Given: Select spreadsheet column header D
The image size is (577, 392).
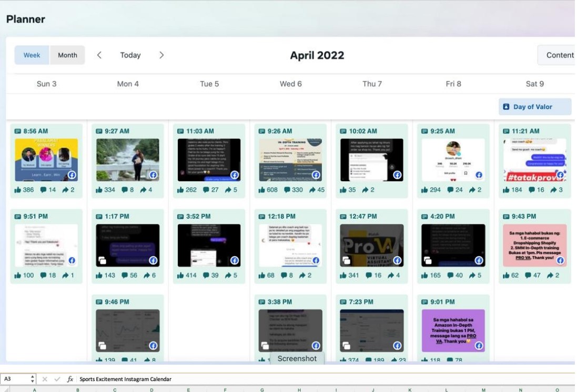Looking at the screenshot, I should [x=151, y=390].
